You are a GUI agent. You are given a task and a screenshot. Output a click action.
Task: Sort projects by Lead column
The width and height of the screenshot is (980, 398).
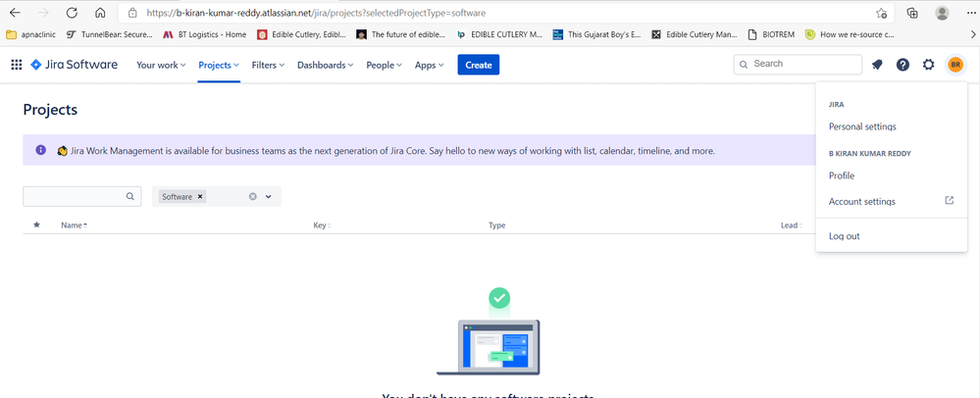click(x=792, y=224)
